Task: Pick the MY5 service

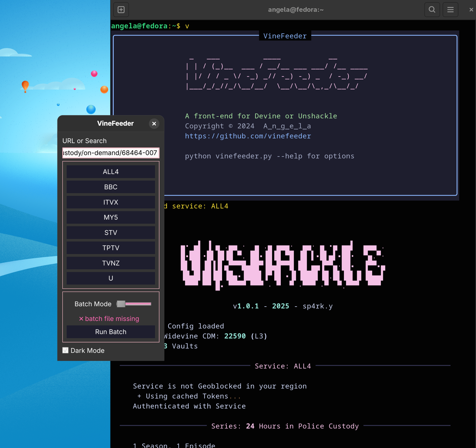Action: 111,217
